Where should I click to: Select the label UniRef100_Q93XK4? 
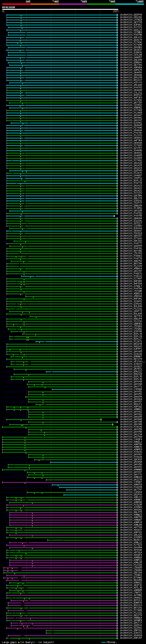pos(131,399)
